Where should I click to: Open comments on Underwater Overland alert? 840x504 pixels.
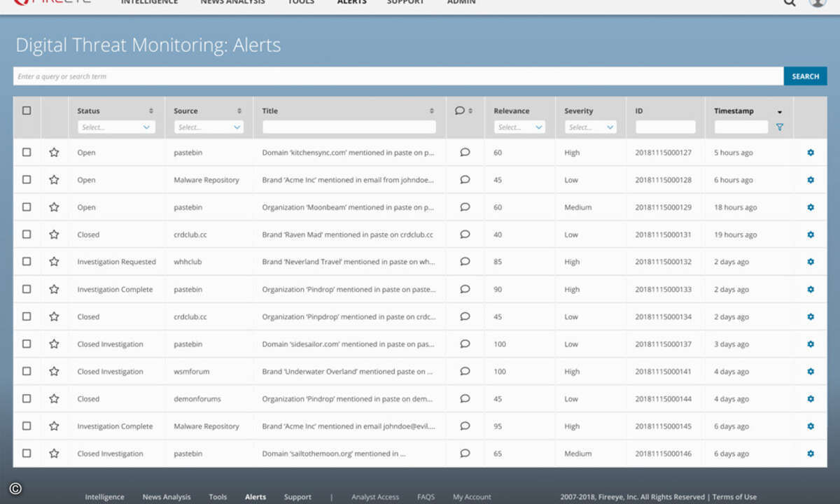[x=465, y=371]
